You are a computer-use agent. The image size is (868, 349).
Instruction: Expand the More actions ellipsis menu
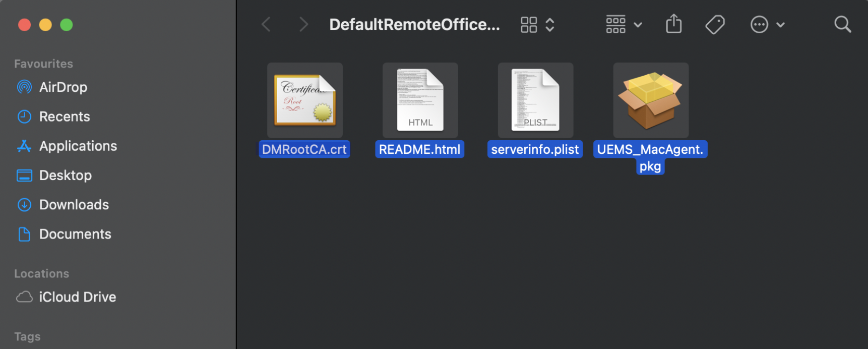tap(759, 24)
